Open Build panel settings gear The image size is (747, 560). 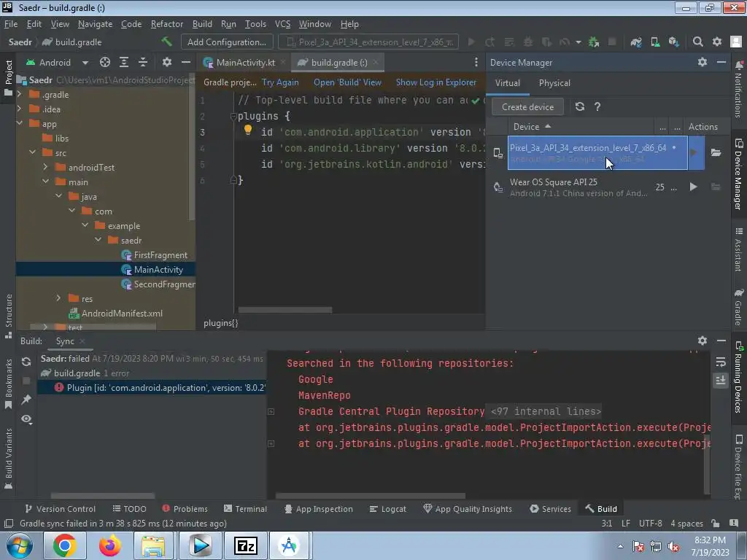pyautogui.click(x=703, y=341)
